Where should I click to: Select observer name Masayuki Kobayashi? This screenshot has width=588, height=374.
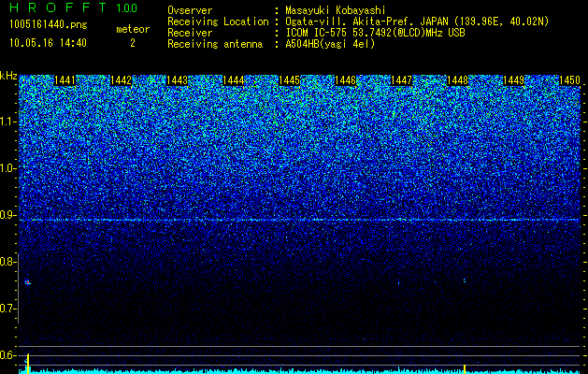tap(336, 11)
